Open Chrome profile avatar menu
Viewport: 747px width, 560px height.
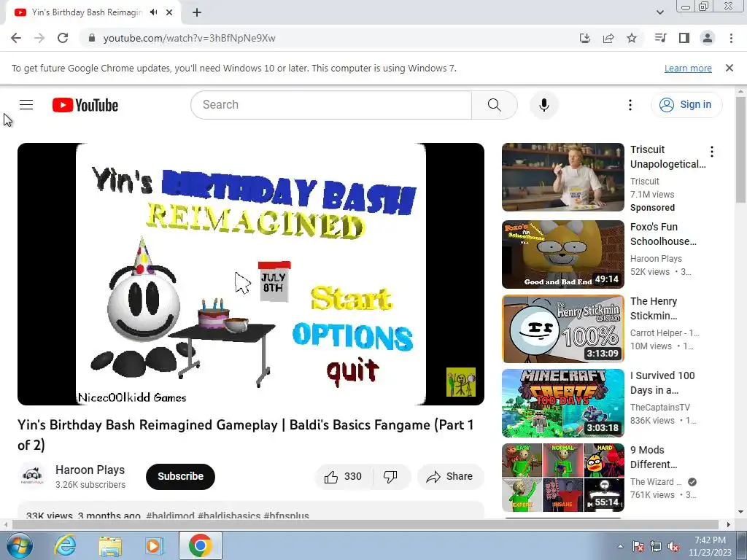click(708, 38)
